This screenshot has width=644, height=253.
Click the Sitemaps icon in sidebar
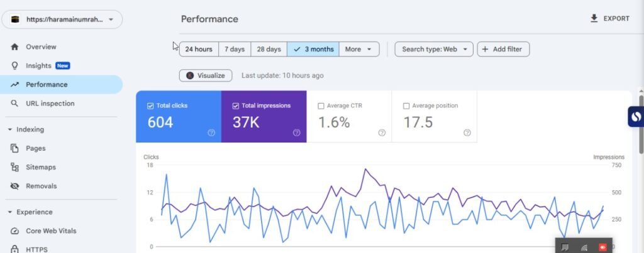click(14, 168)
